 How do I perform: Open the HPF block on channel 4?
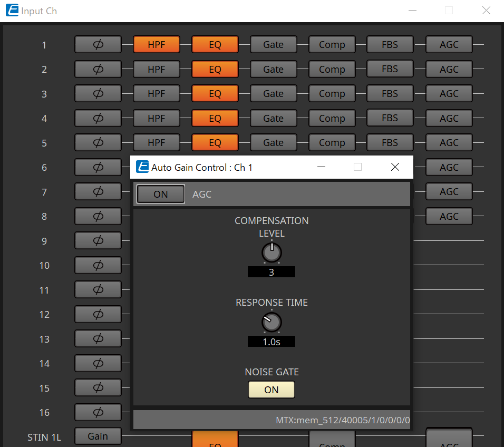pos(157,118)
